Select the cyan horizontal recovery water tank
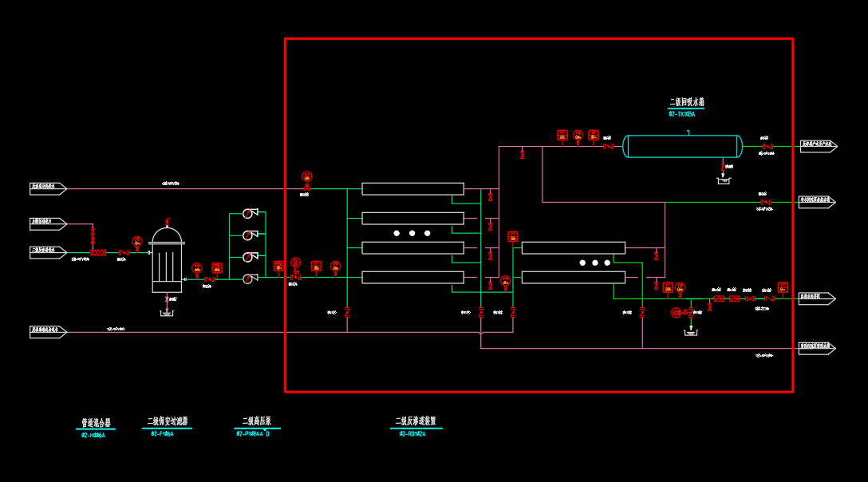 point(682,146)
